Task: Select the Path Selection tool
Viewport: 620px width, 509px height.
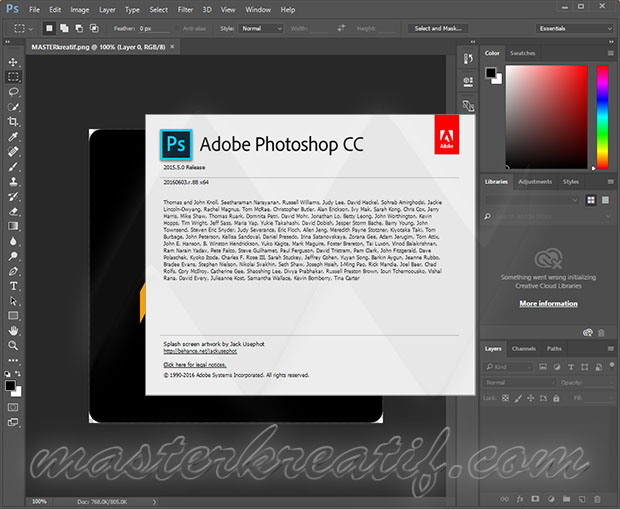Action: [13, 301]
